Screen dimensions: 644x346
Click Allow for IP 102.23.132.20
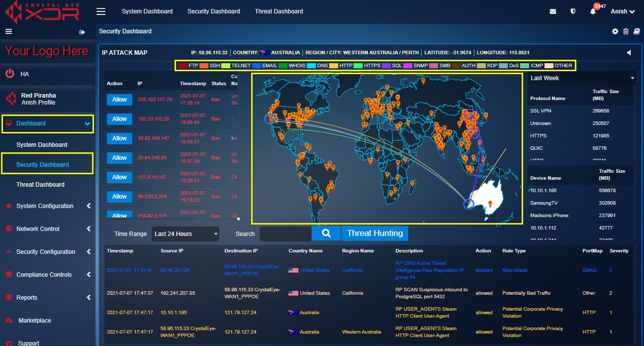[x=119, y=119]
